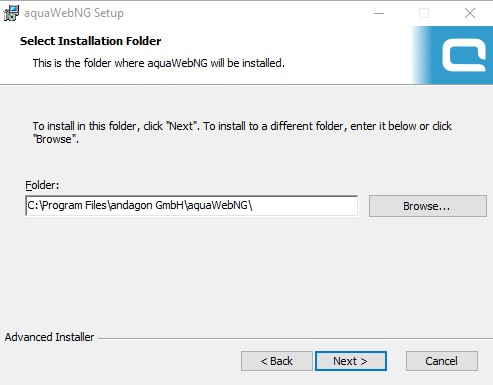Close the aquaWebNG Setup dialog
493x385 pixels.
[470, 13]
